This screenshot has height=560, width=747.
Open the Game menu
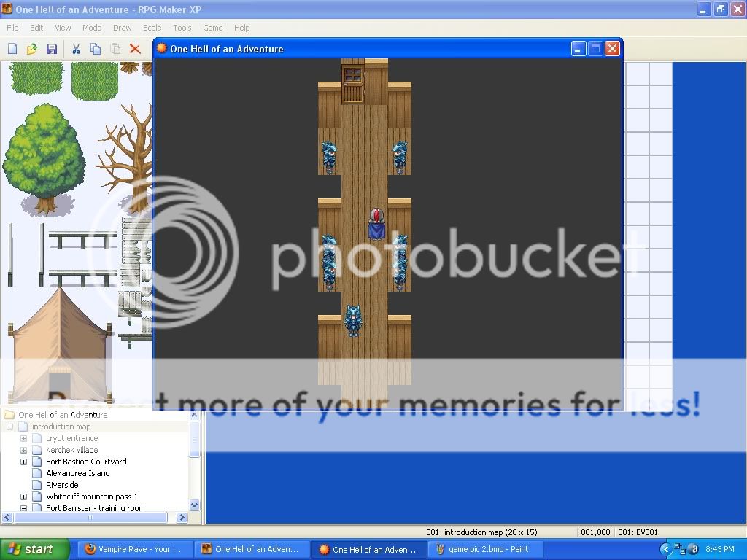[x=212, y=28]
